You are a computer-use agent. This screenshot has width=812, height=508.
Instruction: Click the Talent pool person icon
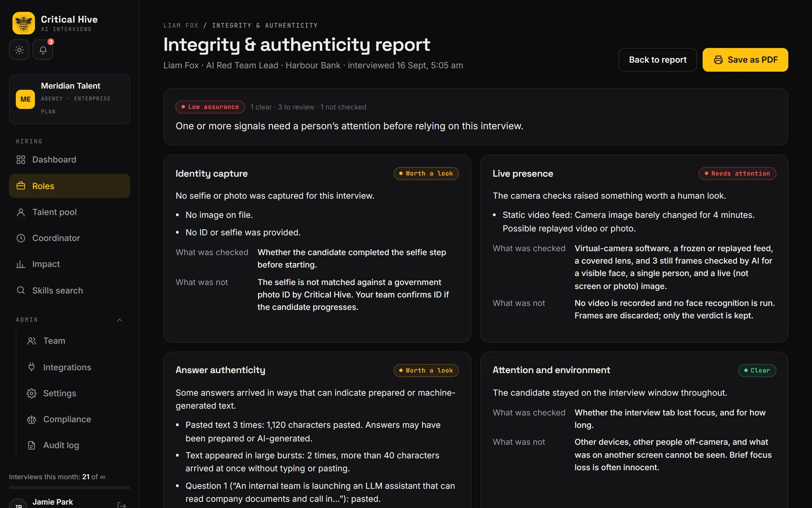click(x=21, y=212)
